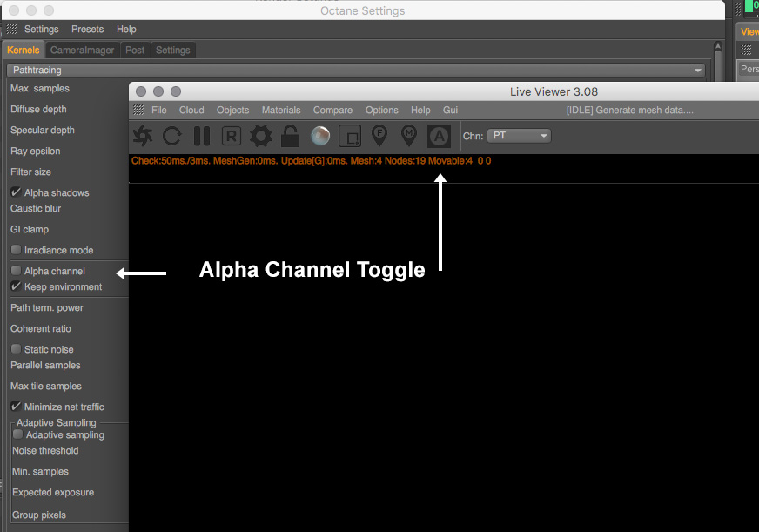Toggle Keep environment checkbox

[16, 286]
